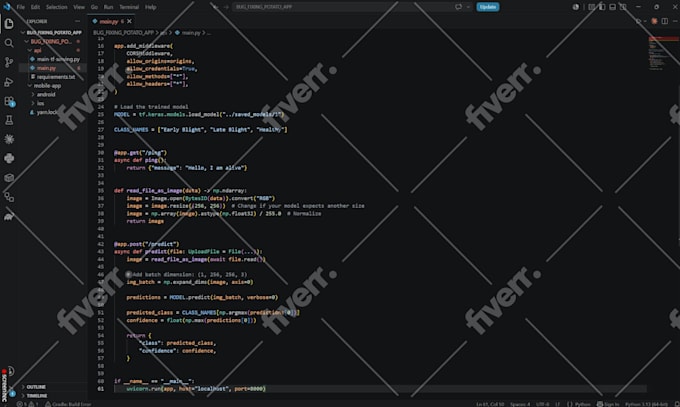Open the Copilot dropdown arrow in title bar
Screen dimensions: 680x407
click(468, 7)
